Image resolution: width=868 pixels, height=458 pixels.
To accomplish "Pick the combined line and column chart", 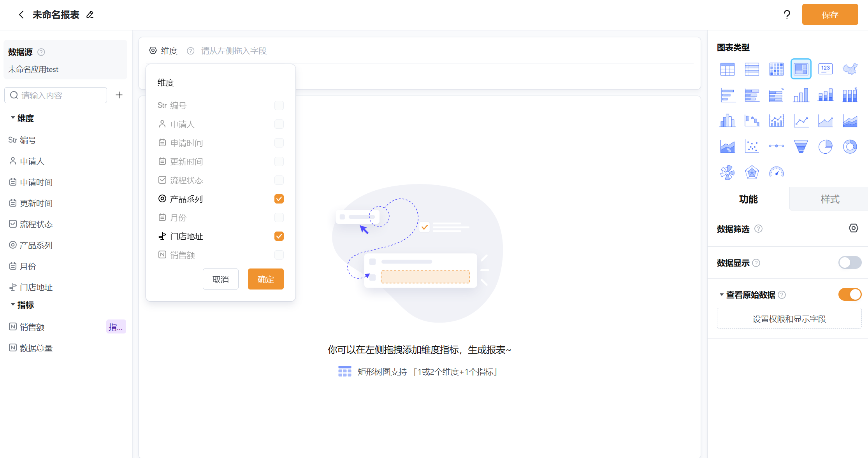I will pyautogui.click(x=776, y=121).
